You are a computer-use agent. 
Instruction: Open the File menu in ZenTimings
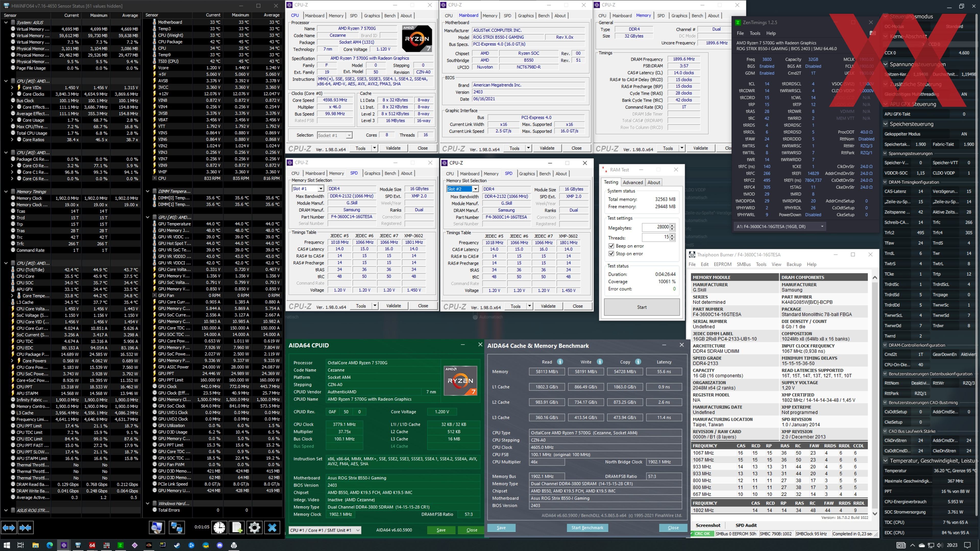pyautogui.click(x=740, y=33)
